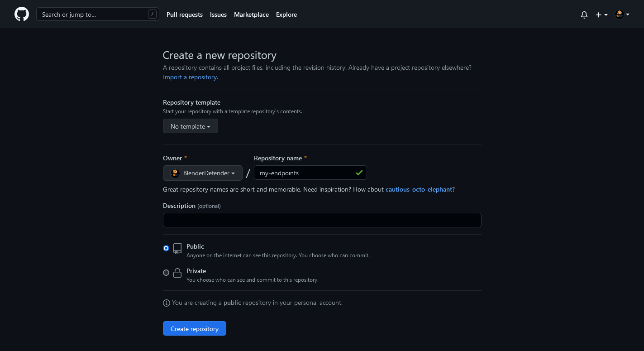Viewport: 644px width, 351px height.
Task: Click the Repository name field
Action: coord(310,173)
